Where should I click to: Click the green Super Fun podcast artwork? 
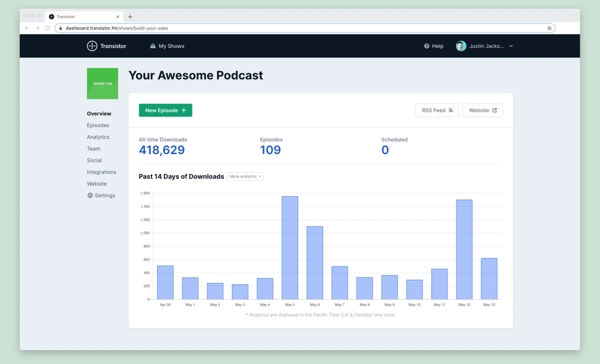102,83
